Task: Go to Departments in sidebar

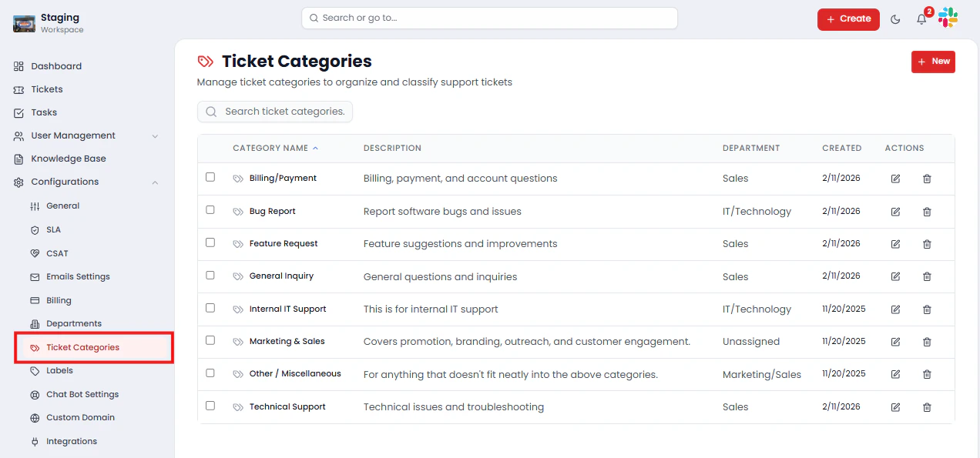Action: click(x=74, y=323)
